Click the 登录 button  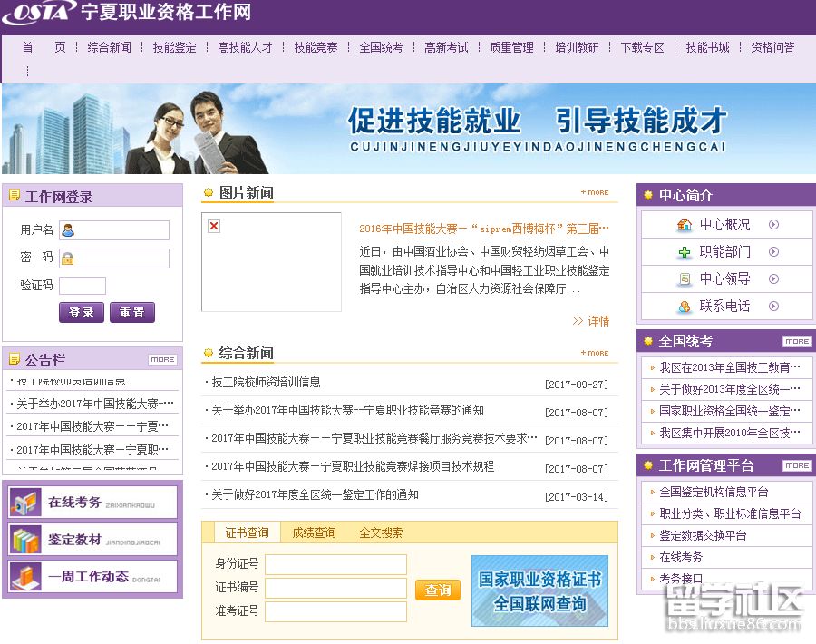(82, 311)
